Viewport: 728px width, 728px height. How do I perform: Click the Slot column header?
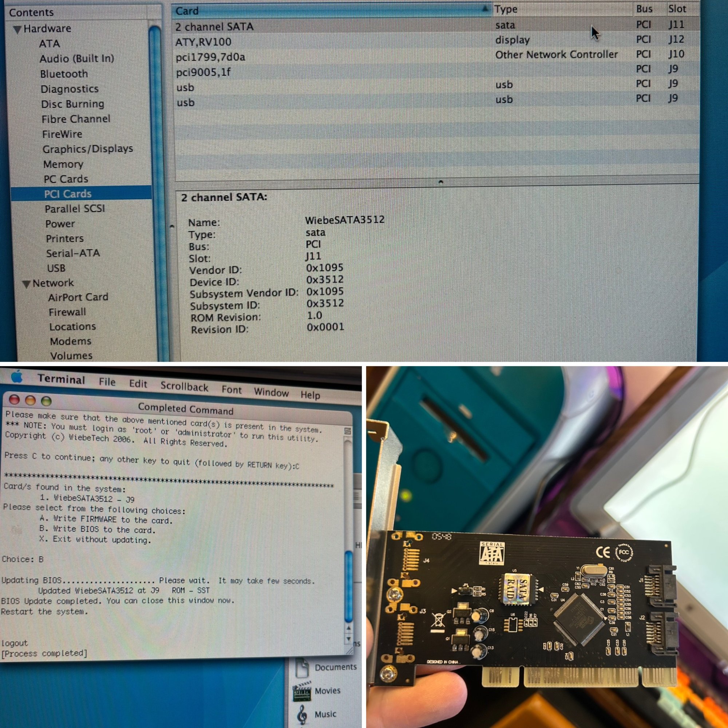[x=677, y=9]
